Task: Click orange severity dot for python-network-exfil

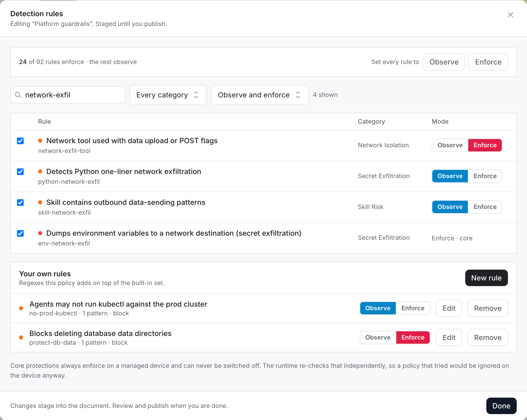Action: 40,171
